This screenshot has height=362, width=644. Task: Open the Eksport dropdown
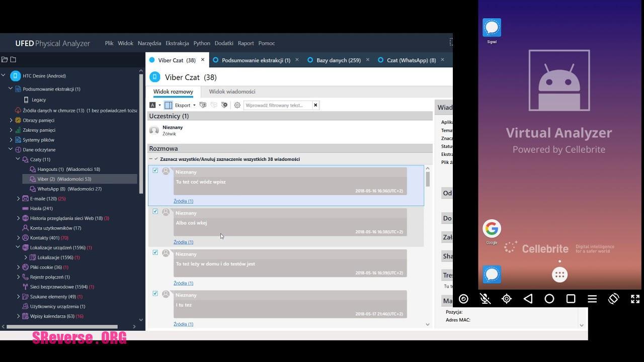(185, 105)
